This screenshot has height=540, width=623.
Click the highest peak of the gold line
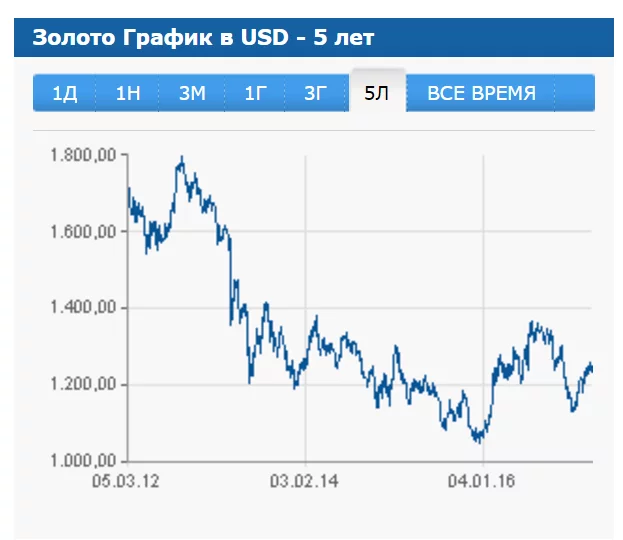181,157
